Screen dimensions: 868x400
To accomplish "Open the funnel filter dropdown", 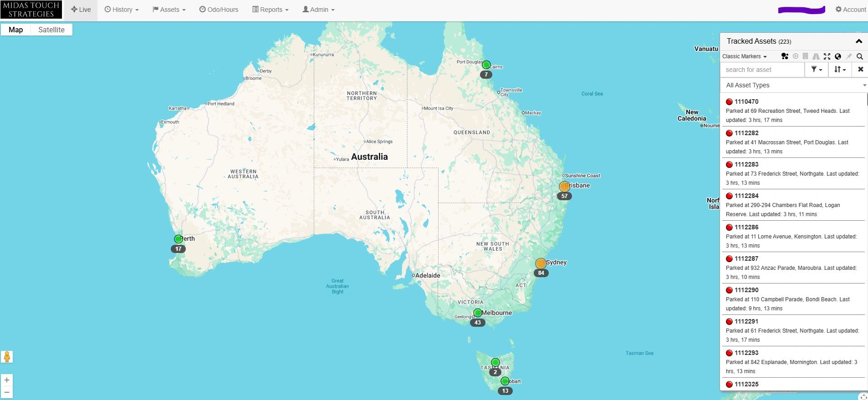I will point(817,70).
